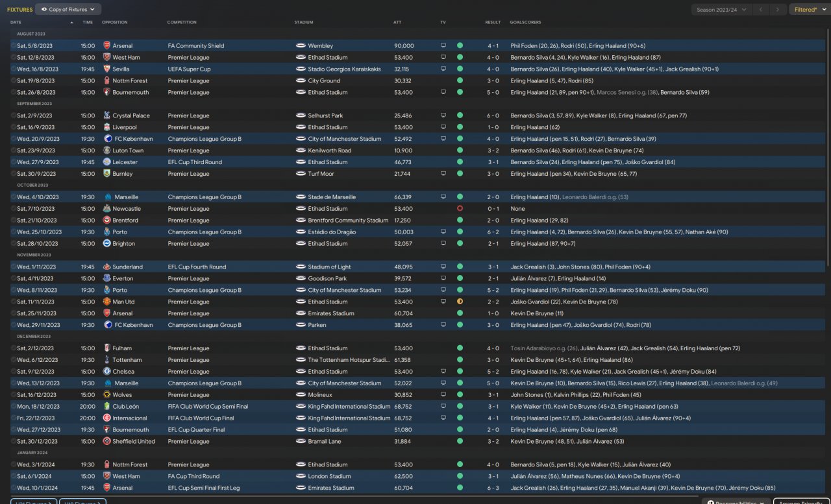Viewport: 831px width, 504px height.
Task: Sort fixtures by the Date column
Action: 16,22
